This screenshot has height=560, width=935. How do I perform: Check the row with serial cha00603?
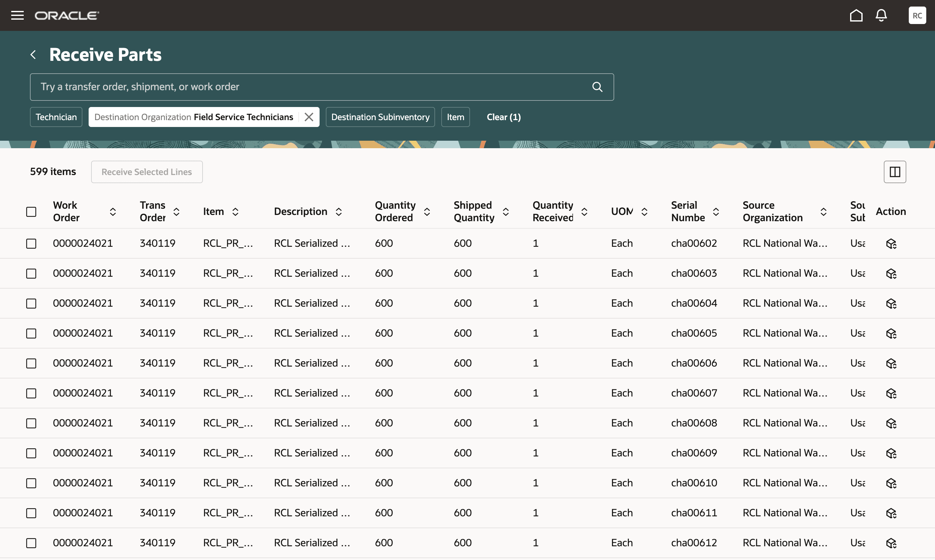tap(31, 273)
